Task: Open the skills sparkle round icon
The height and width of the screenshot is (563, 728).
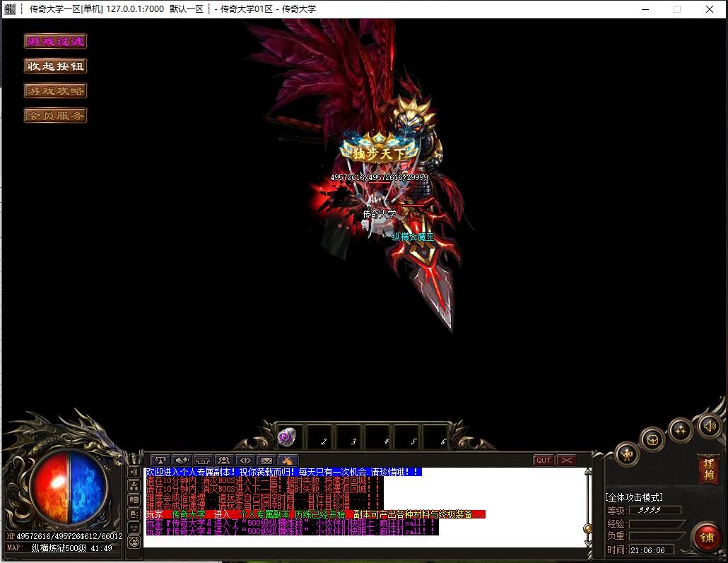Action: (680, 429)
